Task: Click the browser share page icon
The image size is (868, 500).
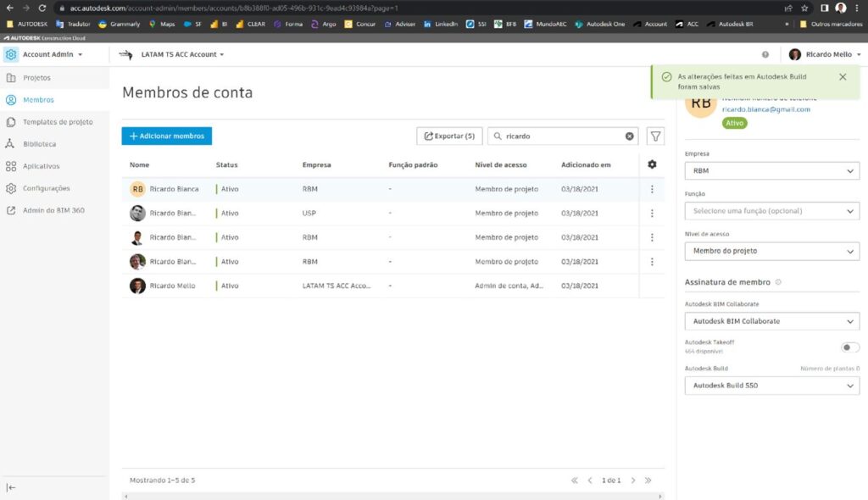Action: pos(787,8)
